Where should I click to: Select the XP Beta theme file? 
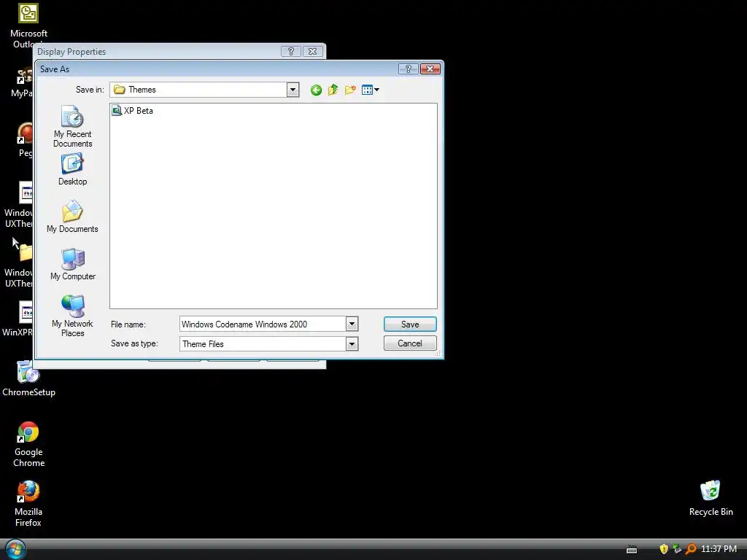point(133,111)
